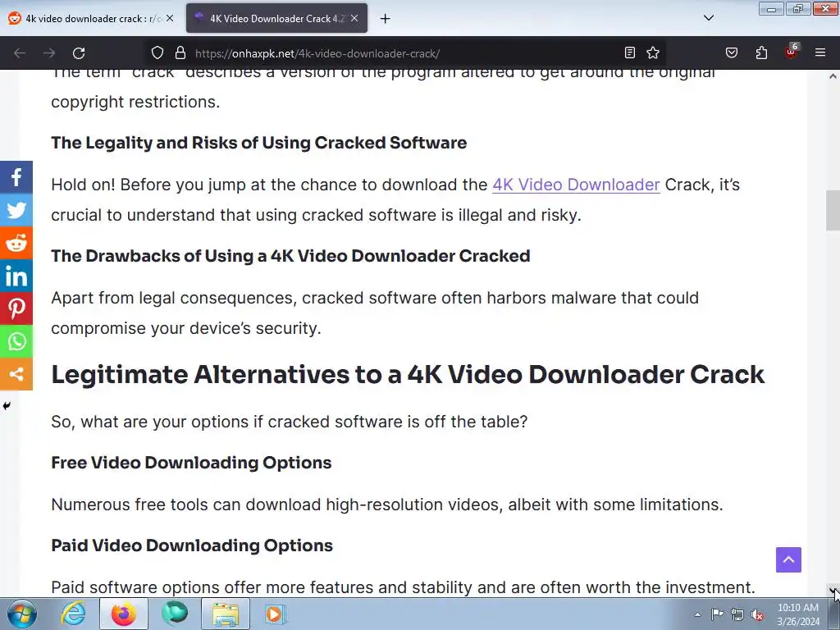Open the green globe taskbar app

tap(175, 614)
